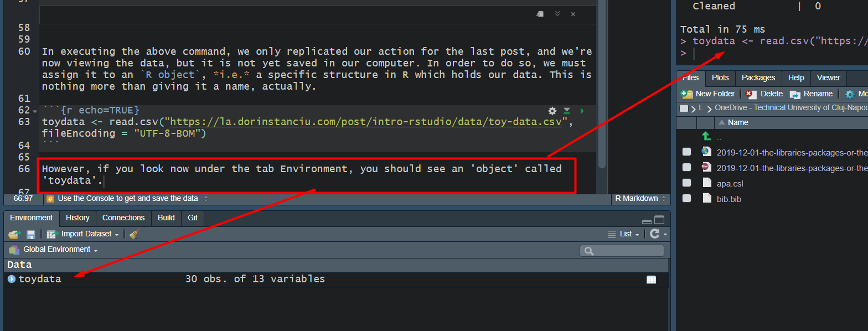Clear environment objects with the broom icon
Screen dimensions: 868x331
point(134,234)
